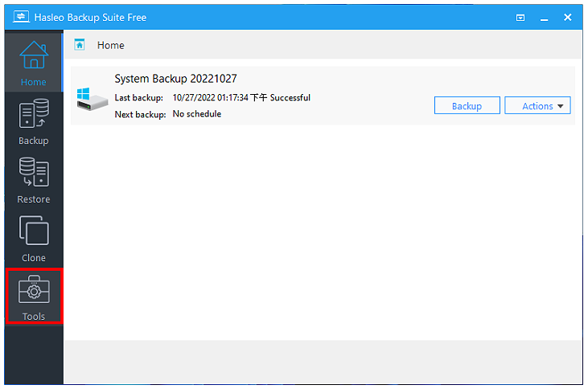
Task: Click the 'No schedule' next backup value
Action: pyautogui.click(x=197, y=114)
